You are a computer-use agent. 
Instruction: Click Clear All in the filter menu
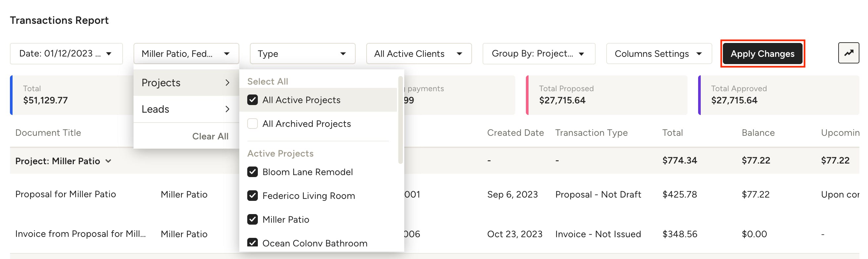point(211,136)
